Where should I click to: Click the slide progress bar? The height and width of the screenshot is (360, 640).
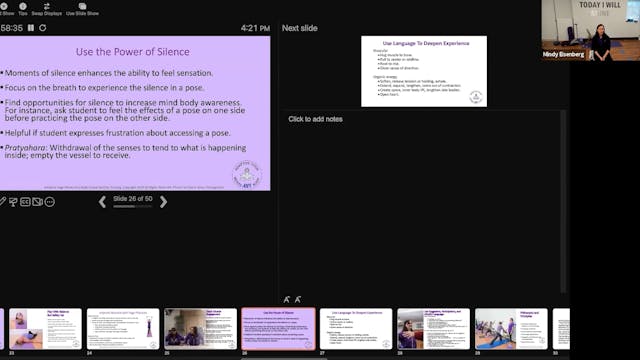133,207
